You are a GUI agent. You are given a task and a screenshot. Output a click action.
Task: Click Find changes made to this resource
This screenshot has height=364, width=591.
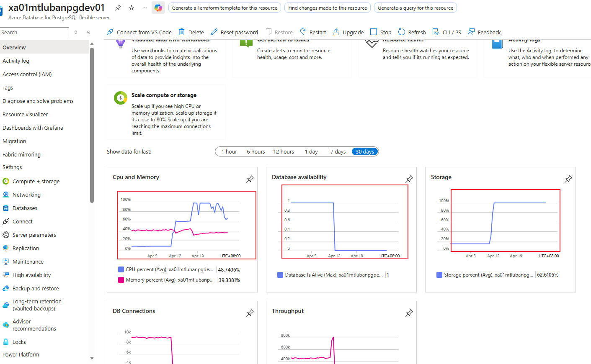(x=328, y=8)
